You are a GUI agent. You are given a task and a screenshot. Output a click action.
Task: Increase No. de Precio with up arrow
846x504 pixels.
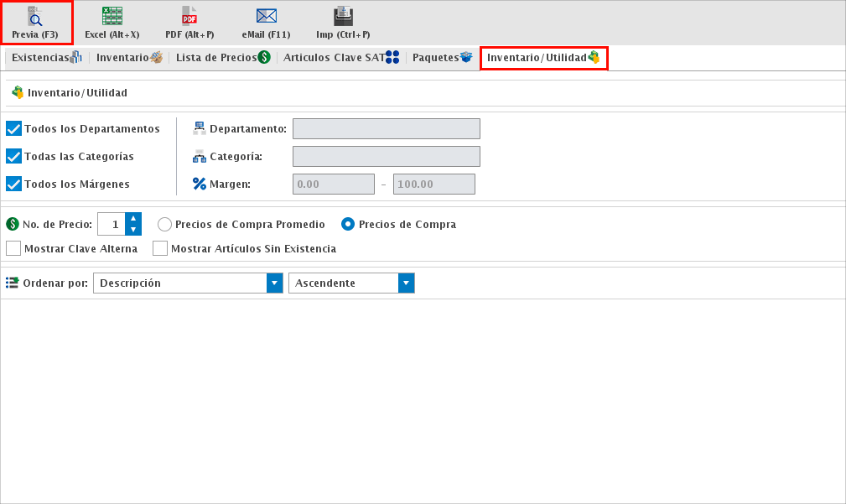132,219
